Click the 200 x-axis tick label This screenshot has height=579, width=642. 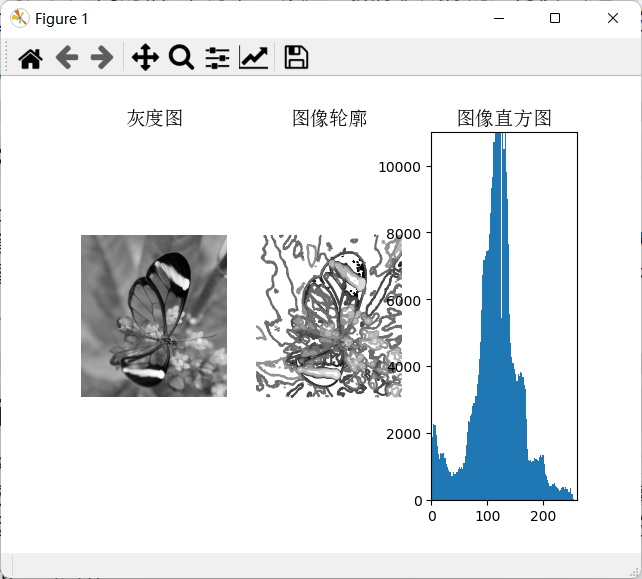[543, 516]
